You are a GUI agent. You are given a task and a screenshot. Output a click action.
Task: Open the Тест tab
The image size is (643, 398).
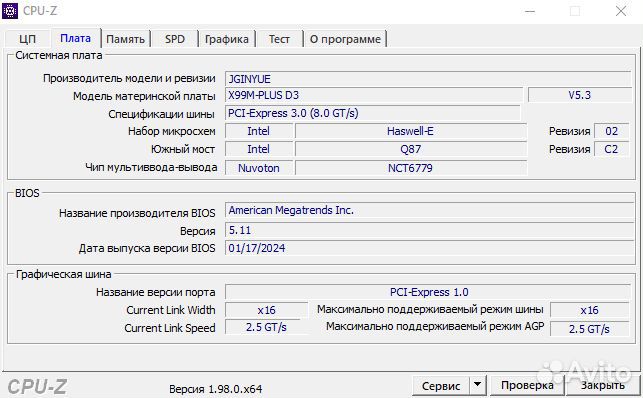pos(279,39)
